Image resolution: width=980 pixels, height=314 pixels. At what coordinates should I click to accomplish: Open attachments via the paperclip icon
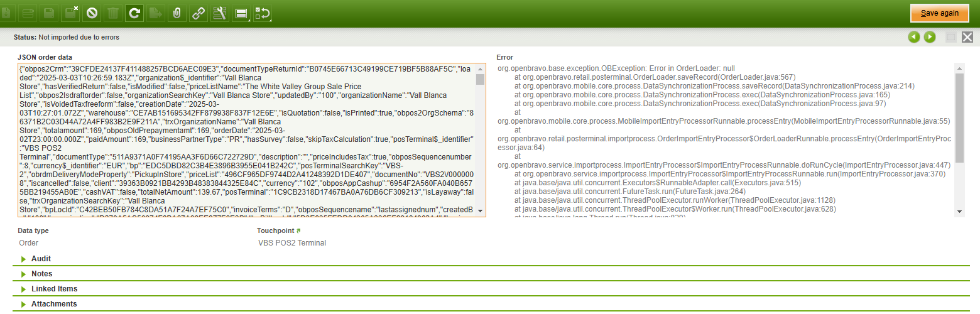tap(177, 13)
